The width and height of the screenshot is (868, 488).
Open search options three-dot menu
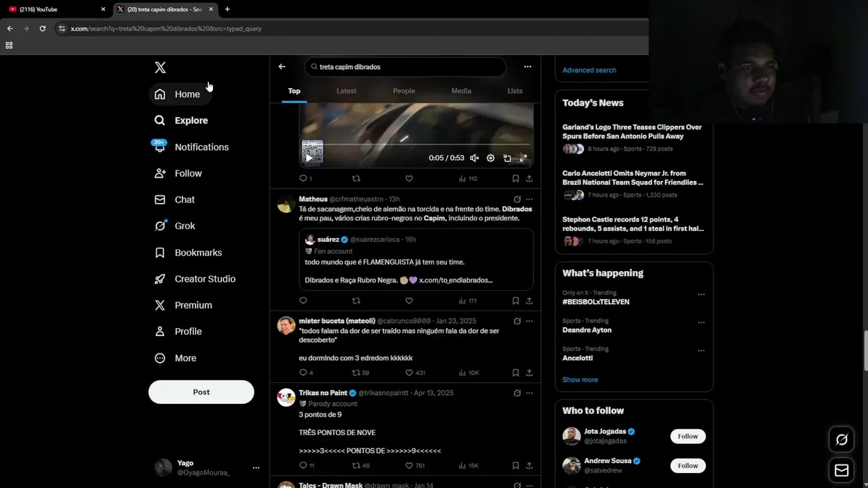(528, 66)
